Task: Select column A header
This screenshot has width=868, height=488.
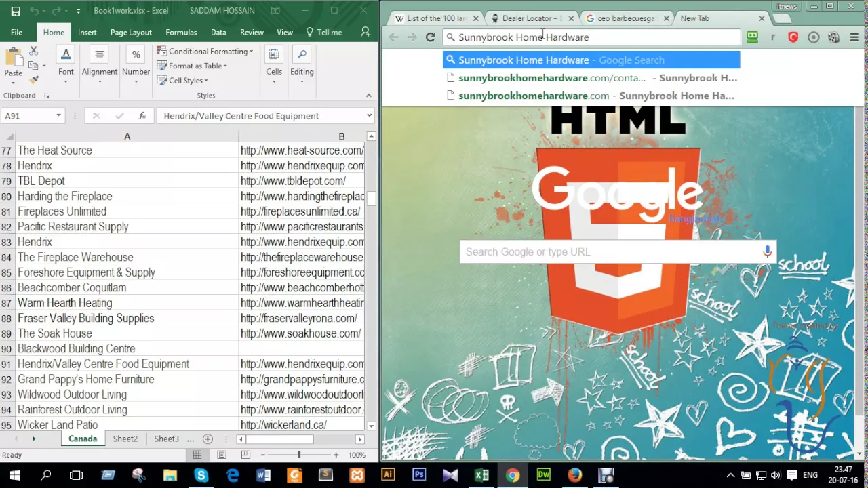Action: point(127,136)
